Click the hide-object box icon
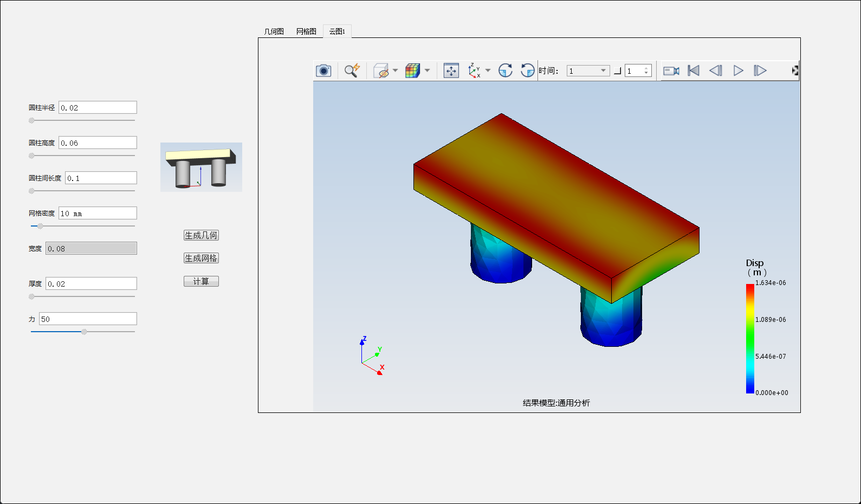 point(381,70)
